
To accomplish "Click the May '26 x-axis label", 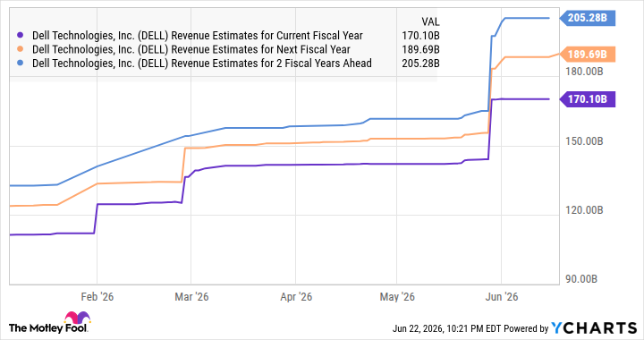I will click(397, 297).
